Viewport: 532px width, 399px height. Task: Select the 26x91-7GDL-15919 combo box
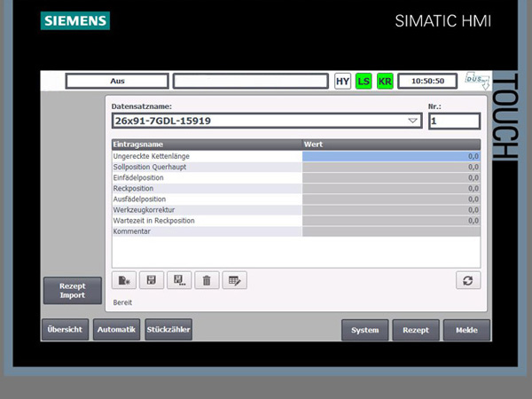pyautogui.click(x=257, y=121)
